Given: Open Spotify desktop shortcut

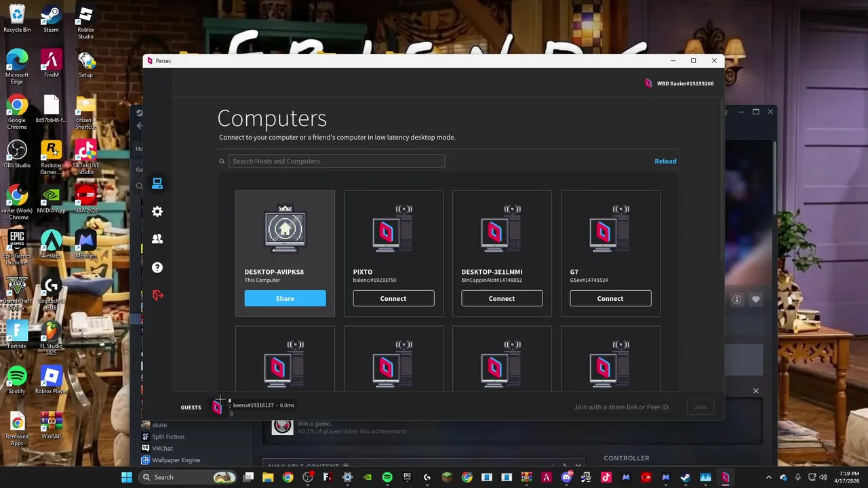Looking at the screenshot, I should click(x=17, y=381).
